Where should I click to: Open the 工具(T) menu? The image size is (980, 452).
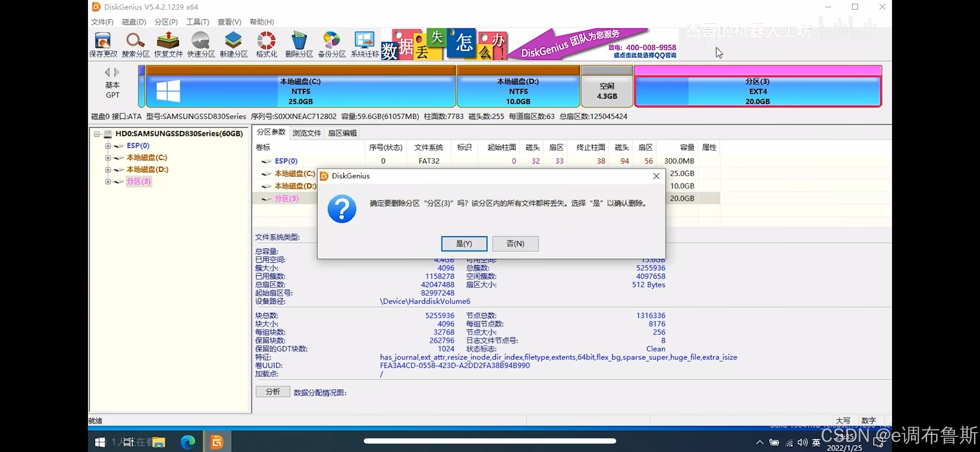point(197,22)
